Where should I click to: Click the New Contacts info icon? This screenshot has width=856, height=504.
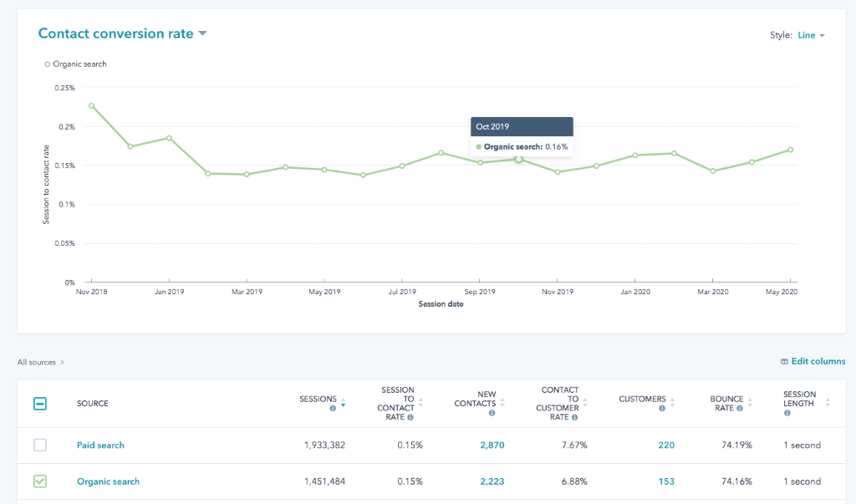point(492,413)
